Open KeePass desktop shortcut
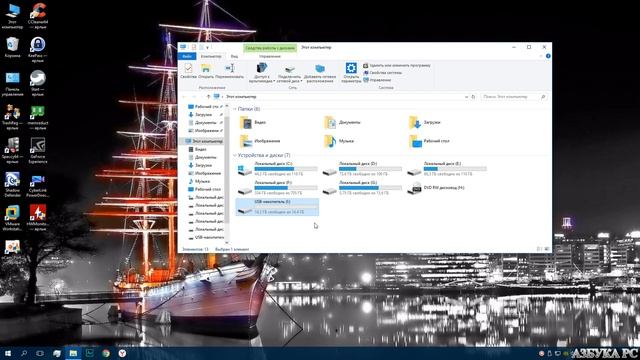This screenshot has height=360, width=640. (38, 49)
